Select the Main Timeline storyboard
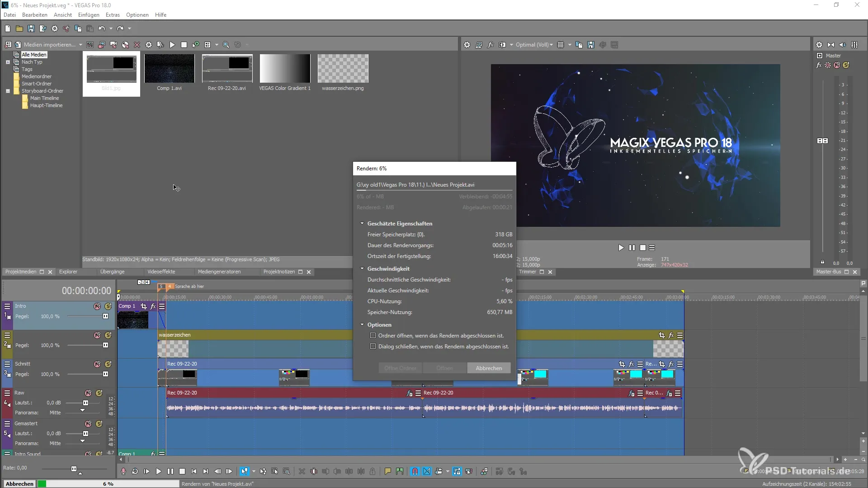Image resolution: width=868 pixels, height=488 pixels. [x=44, y=98]
